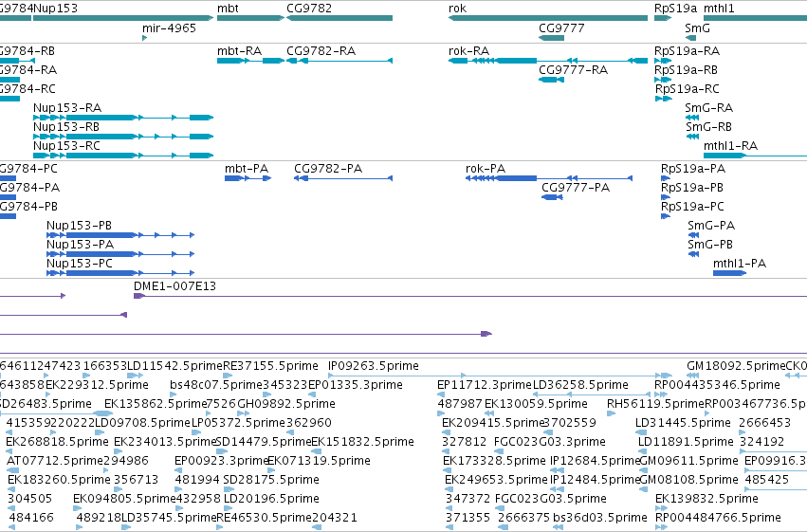Open the CG9782-RA transcript label
The image size is (807, 532).
tap(321, 51)
